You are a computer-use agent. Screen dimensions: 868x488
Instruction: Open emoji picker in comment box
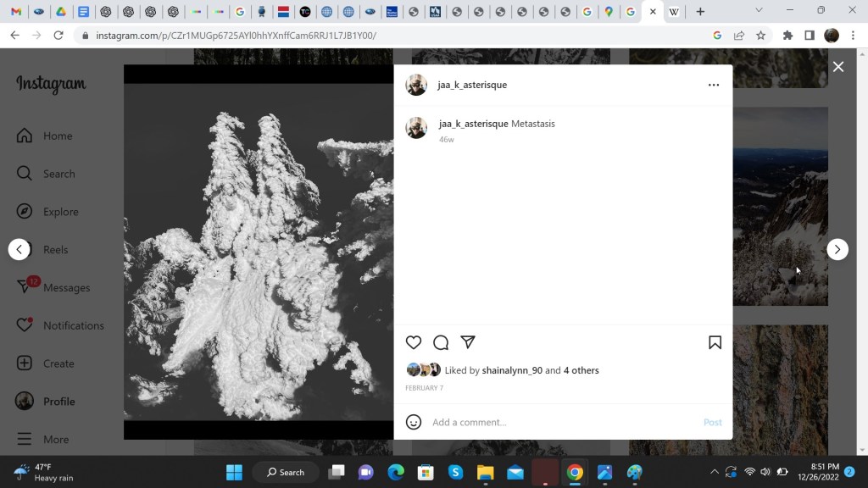coord(414,422)
